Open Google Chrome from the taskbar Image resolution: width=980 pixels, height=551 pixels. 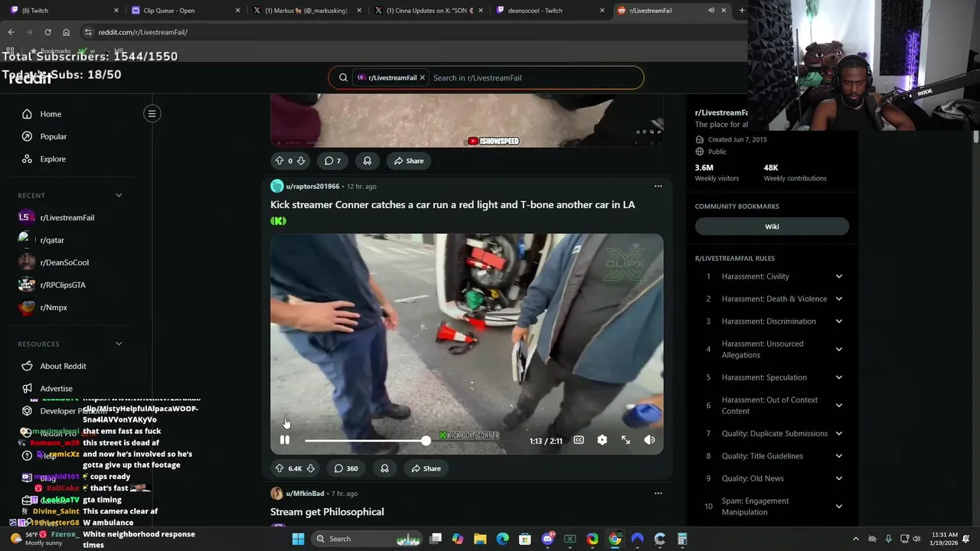[x=615, y=539]
